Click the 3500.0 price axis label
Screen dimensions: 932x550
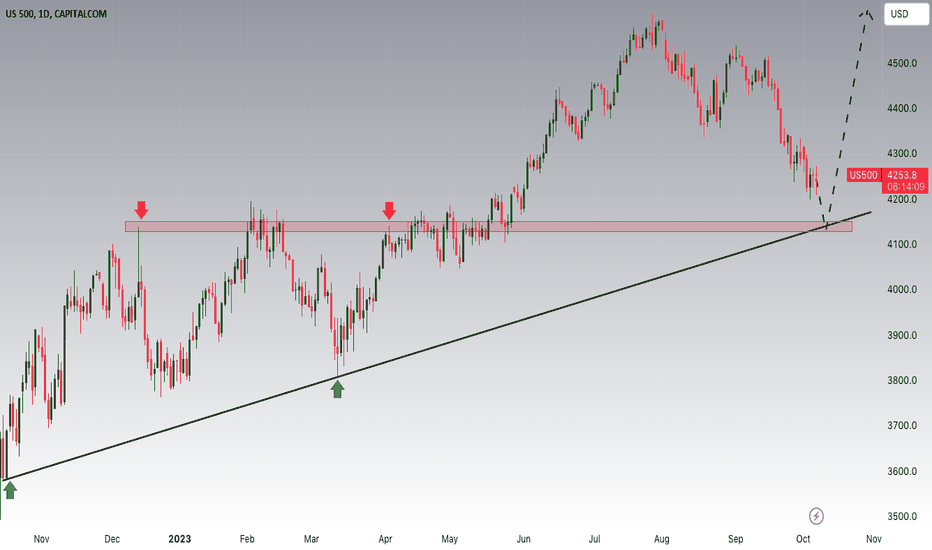pyautogui.click(x=902, y=517)
